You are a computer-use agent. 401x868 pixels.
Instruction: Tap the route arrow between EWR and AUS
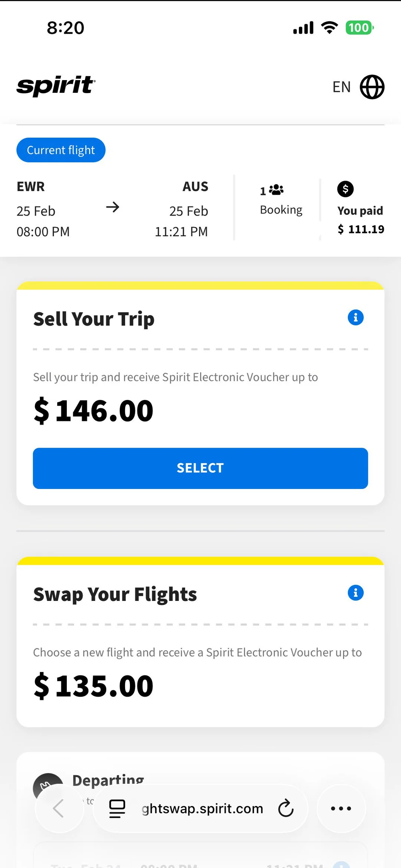[113, 207]
